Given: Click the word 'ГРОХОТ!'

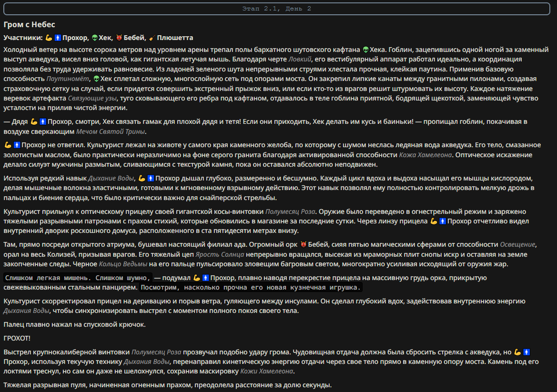Looking at the screenshot, I should [x=17, y=338].
